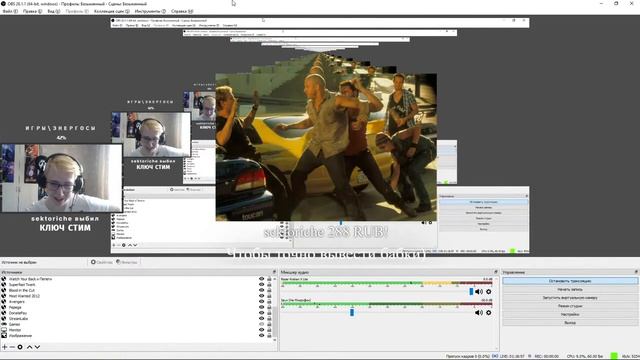Image resolution: width=640 pixels, height=360 pixels.
Task: Adjust first audio channel volume slider
Action: [x=471, y=291]
